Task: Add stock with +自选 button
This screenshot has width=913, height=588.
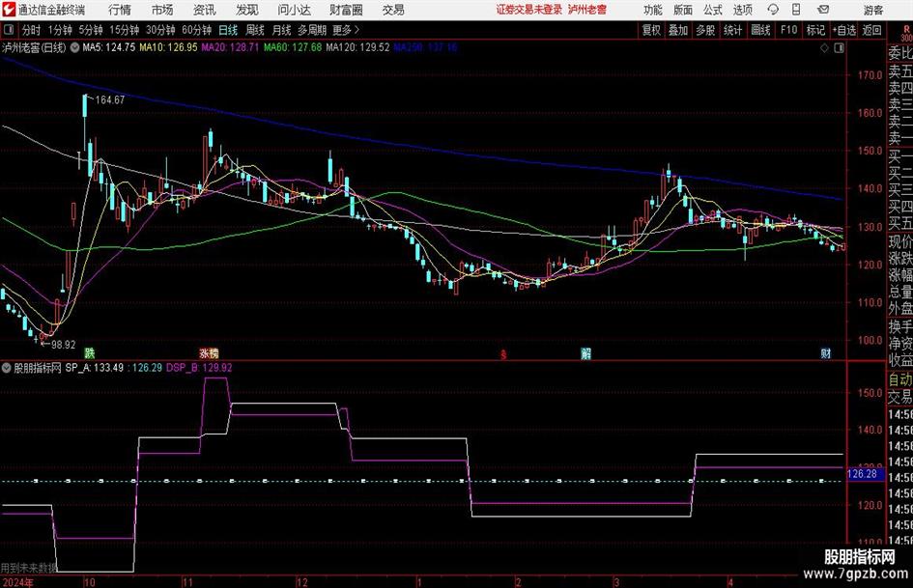Action: click(x=844, y=30)
